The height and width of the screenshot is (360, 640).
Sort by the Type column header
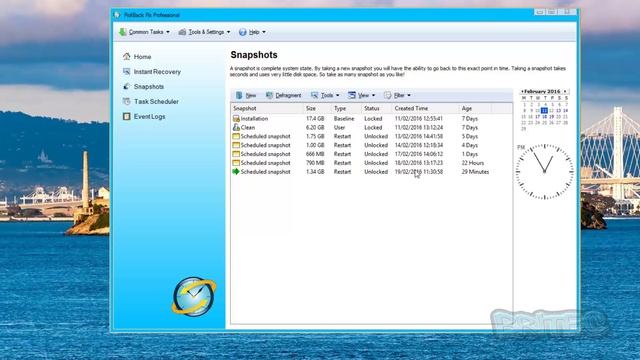[346, 108]
